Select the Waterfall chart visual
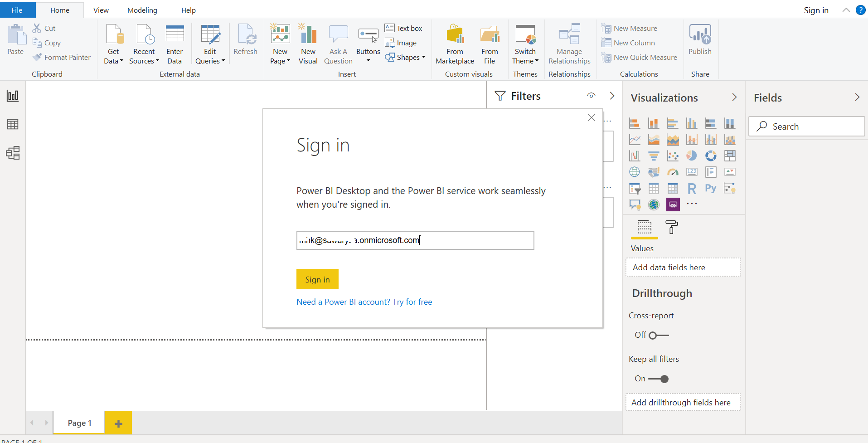 pyautogui.click(x=635, y=156)
